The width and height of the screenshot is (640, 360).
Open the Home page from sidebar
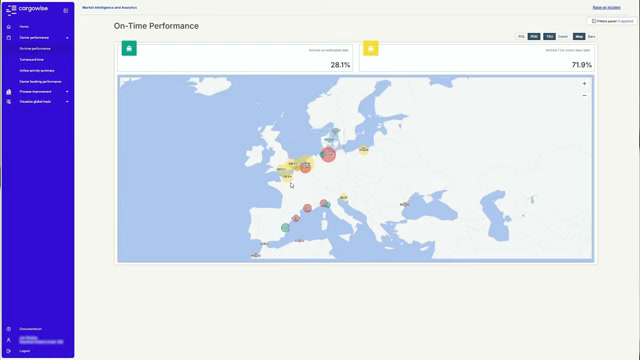(24, 27)
